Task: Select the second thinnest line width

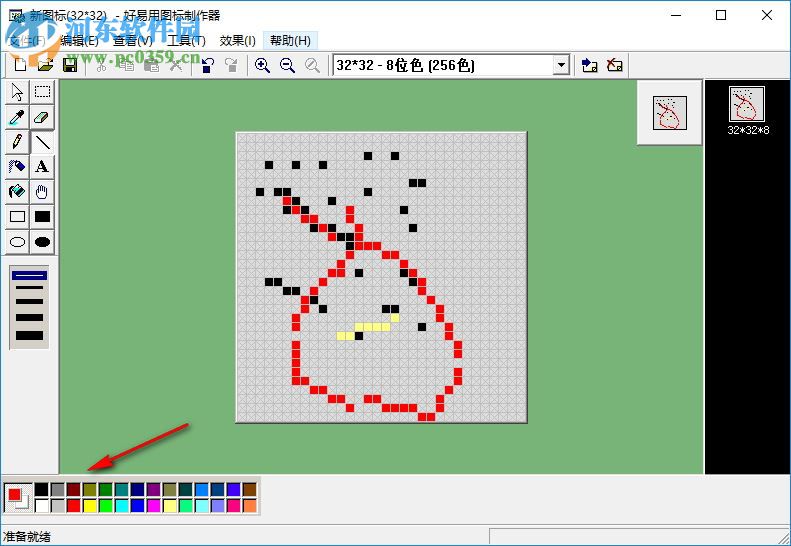Action: click(x=29, y=288)
